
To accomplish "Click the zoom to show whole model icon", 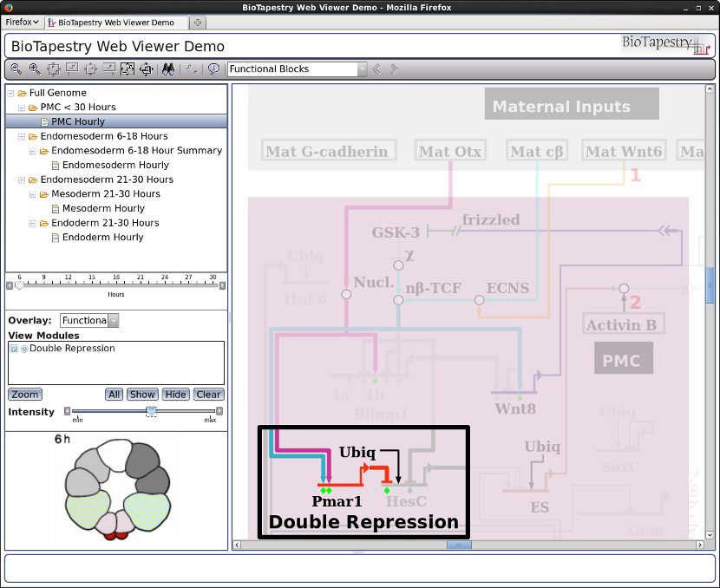I will click(127, 69).
